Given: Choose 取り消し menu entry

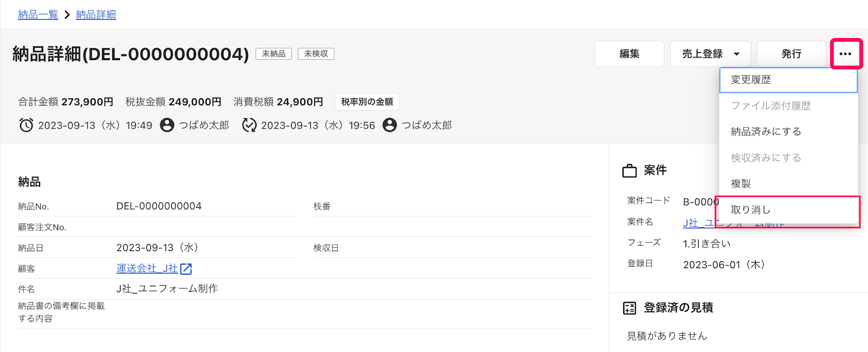Looking at the screenshot, I should (788, 210).
